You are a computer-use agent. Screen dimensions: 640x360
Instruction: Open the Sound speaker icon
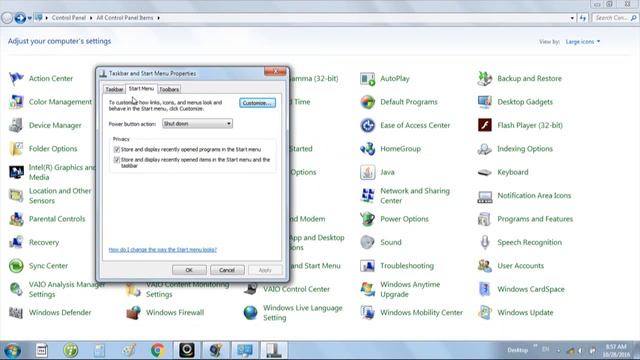point(367,242)
